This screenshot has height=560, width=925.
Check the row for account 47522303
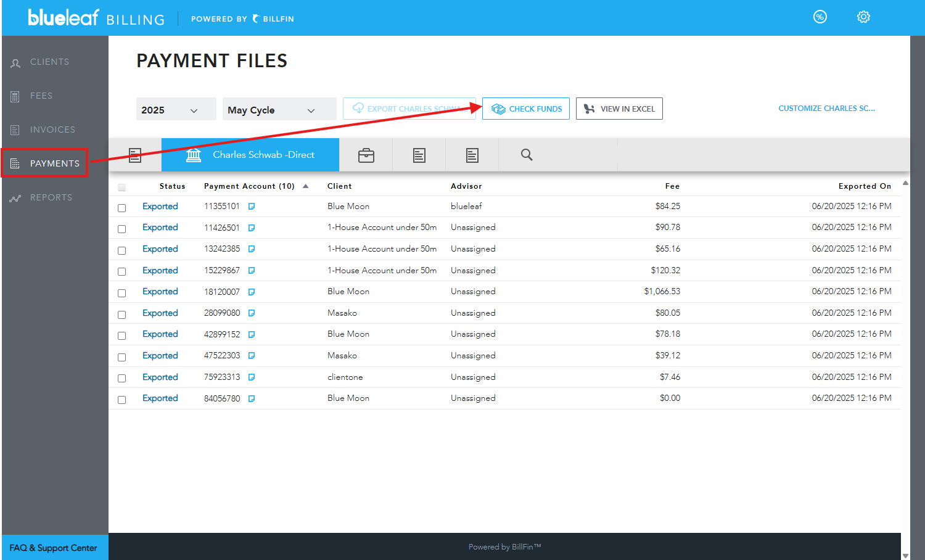click(121, 357)
